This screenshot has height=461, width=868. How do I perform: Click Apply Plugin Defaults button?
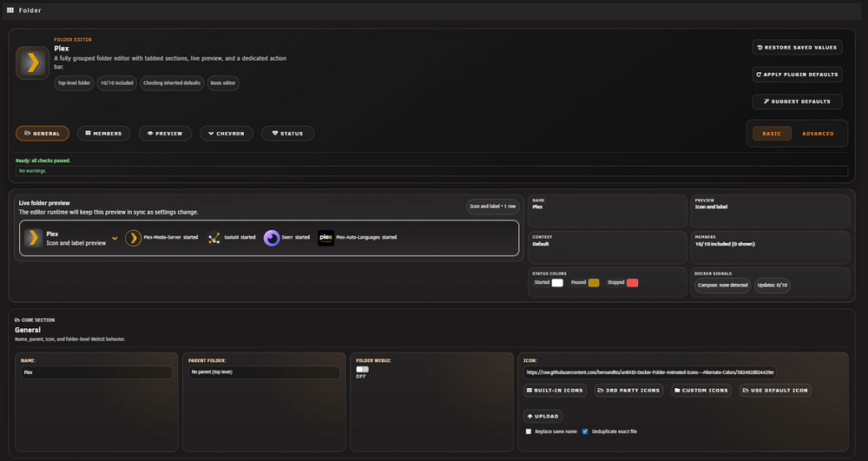coord(797,74)
